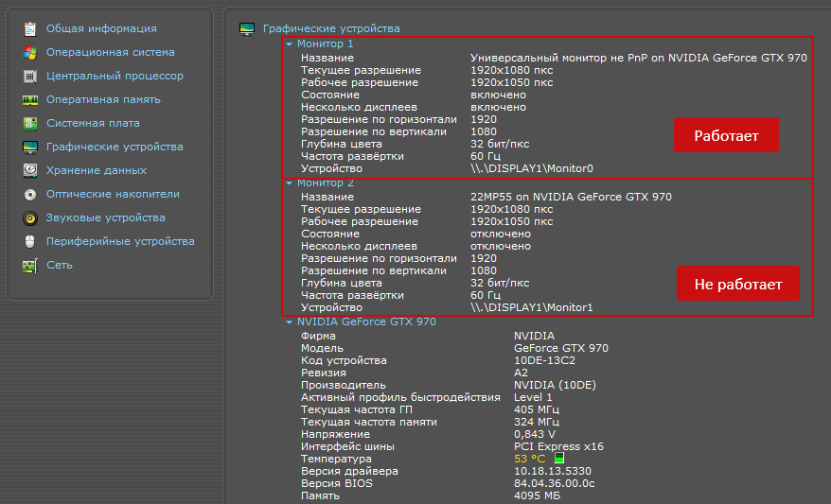831x504 pixels.
Task: Click the Windows flag icon for Операционная система
Action: coord(29,52)
